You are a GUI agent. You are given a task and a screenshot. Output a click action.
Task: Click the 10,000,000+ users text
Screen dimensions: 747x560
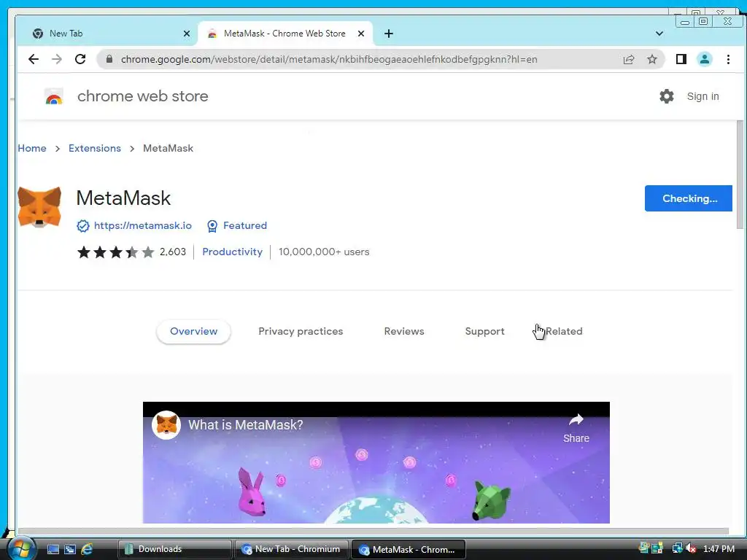point(324,252)
